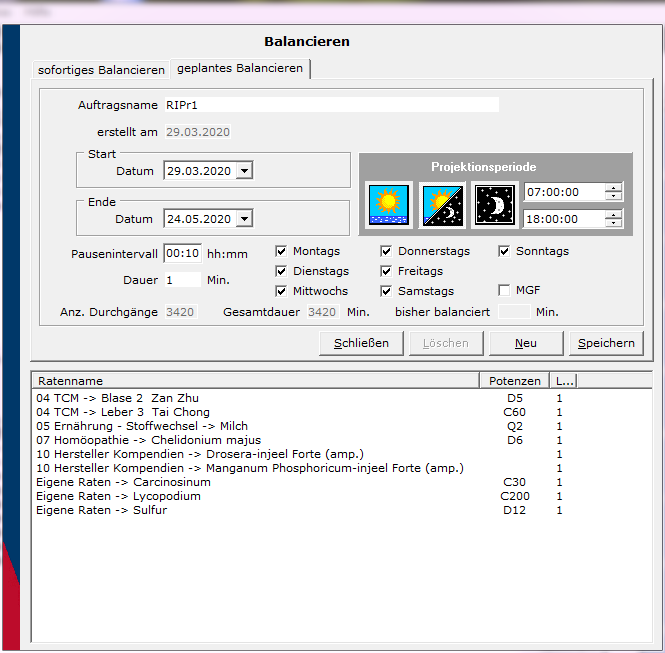Screen dimensions: 665x653
Task: Switch to geplantes Balancieren tab
Action: point(240,68)
